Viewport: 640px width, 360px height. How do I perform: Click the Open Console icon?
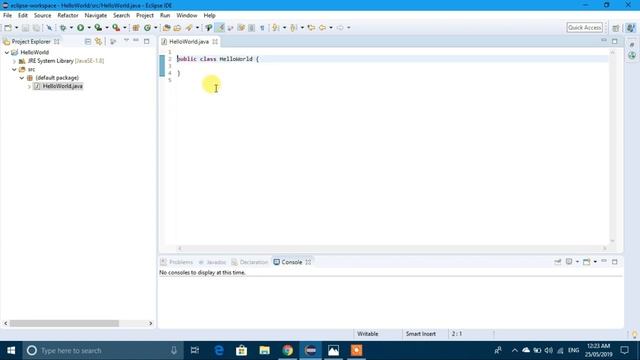tap(587, 262)
